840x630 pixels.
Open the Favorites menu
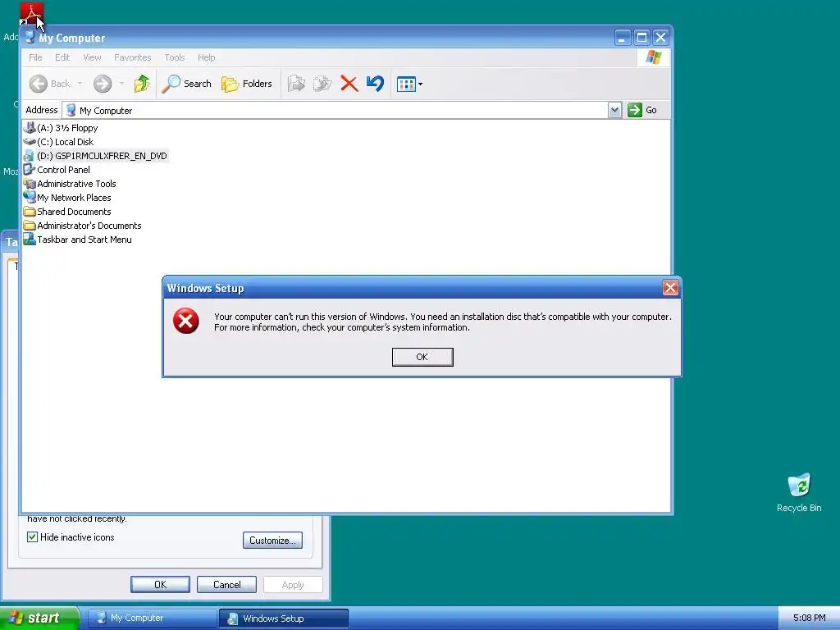pos(132,57)
